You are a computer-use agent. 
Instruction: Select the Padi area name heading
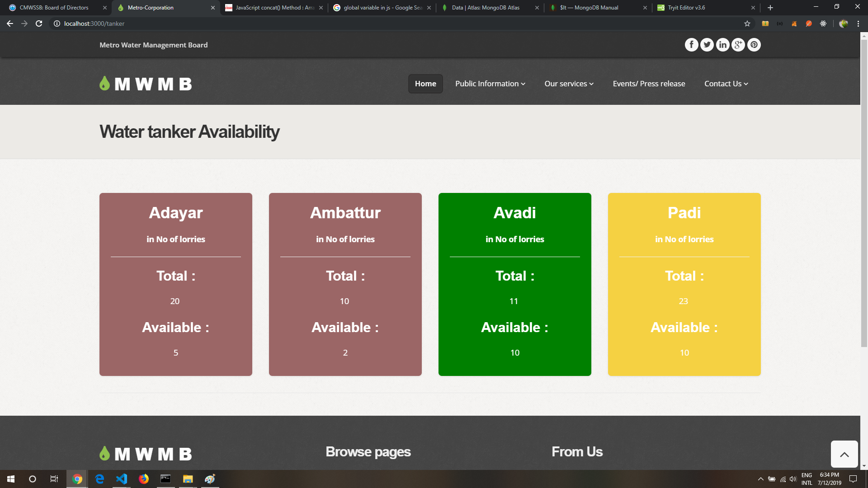coord(684,213)
